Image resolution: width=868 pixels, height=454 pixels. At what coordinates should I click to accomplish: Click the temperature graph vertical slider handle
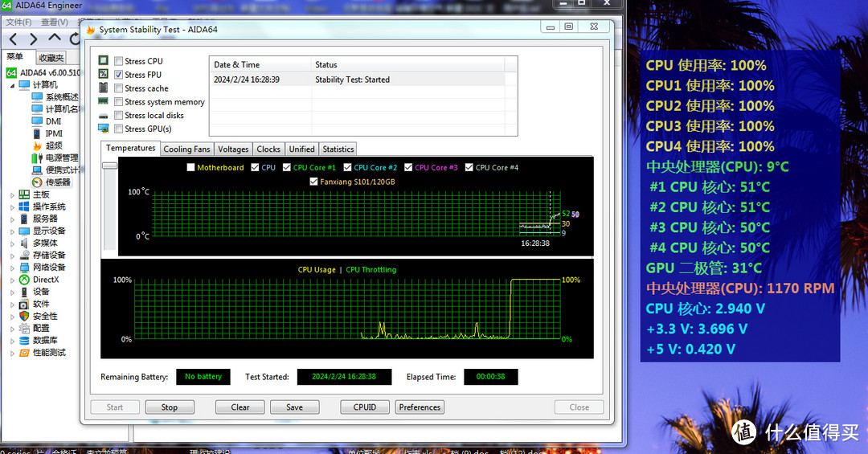(109, 166)
